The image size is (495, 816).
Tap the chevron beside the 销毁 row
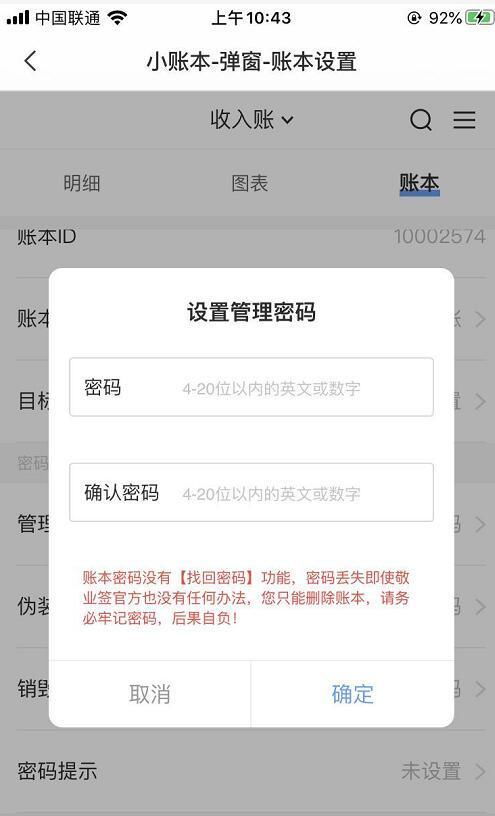click(480, 689)
